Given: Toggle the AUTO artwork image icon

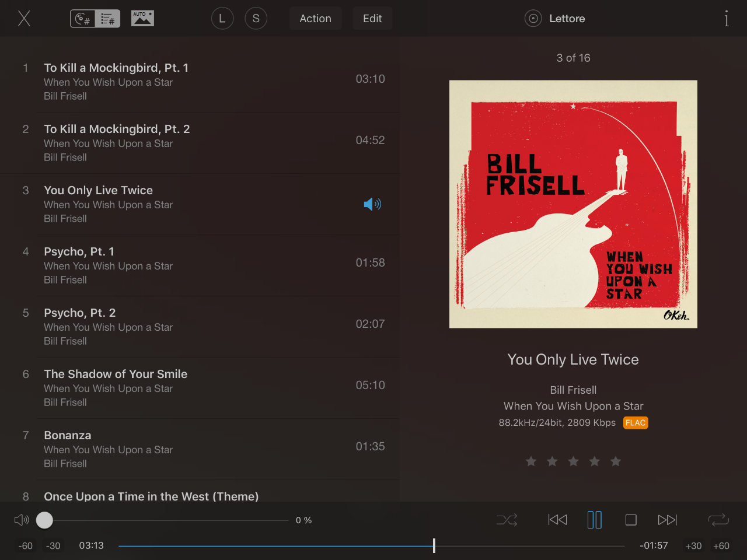Looking at the screenshot, I should (142, 19).
